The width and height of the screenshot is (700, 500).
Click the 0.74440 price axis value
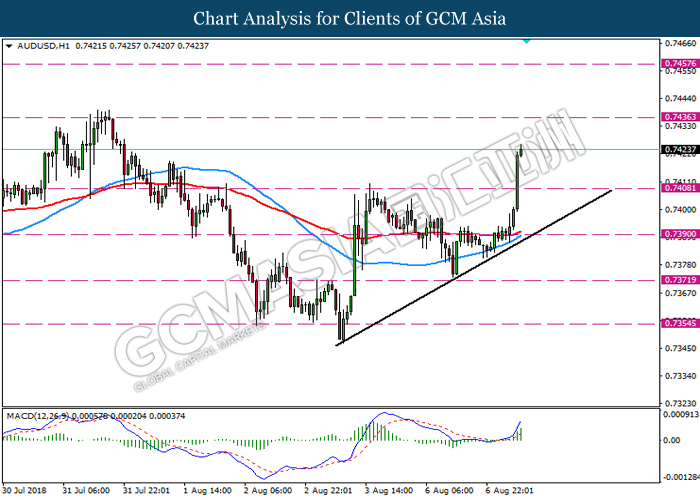(680, 98)
